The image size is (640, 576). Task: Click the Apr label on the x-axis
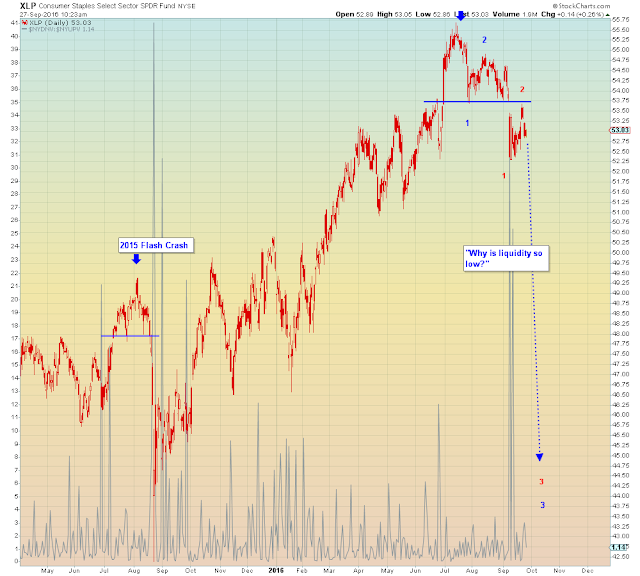coord(358,570)
